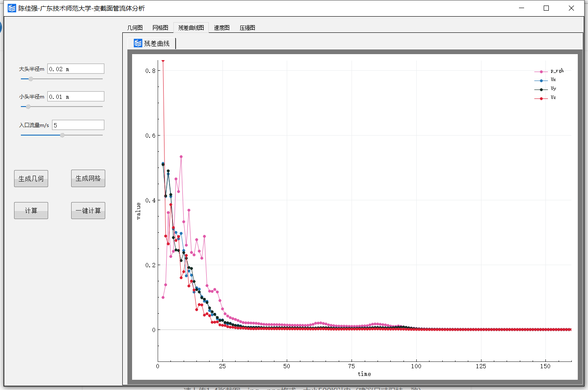588x390 pixels.
Task: Click the 0.8 y-axis tick label
Action: (x=150, y=71)
